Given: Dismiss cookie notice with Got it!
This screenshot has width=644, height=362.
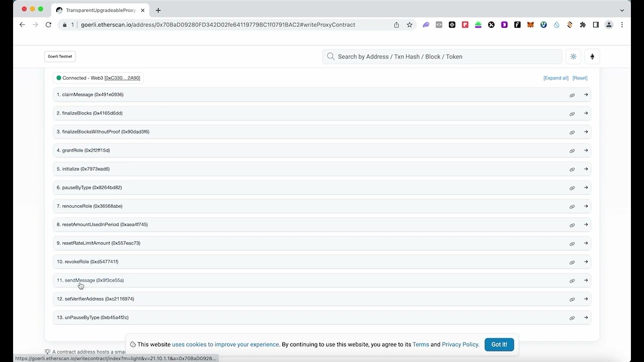Looking at the screenshot, I should click(x=499, y=344).
